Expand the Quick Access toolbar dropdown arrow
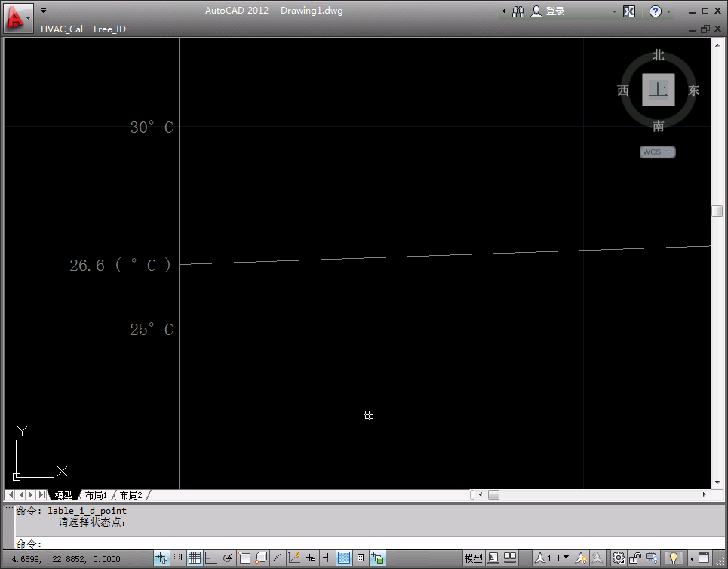The width and height of the screenshot is (728, 569). point(43,11)
